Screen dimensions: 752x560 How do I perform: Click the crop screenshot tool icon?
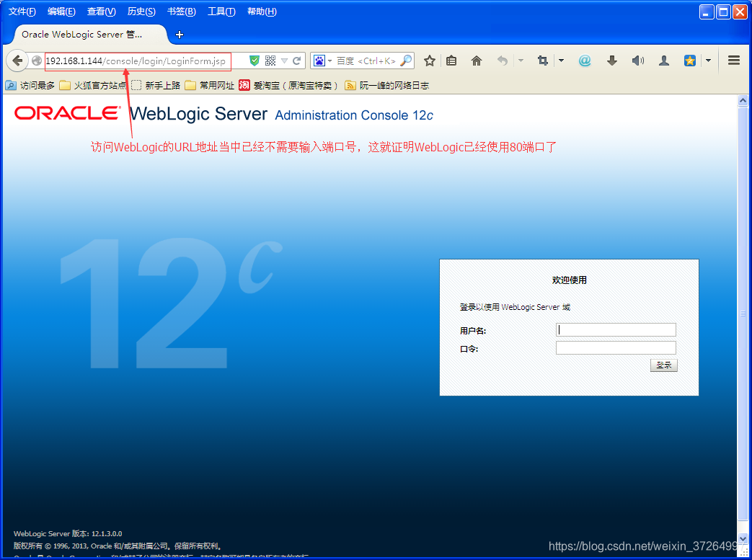pos(542,61)
